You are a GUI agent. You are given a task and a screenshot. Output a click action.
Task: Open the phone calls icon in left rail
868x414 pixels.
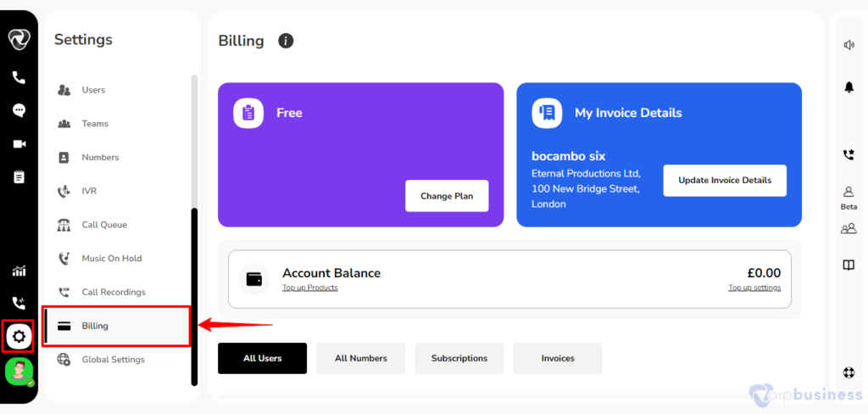(19, 77)
